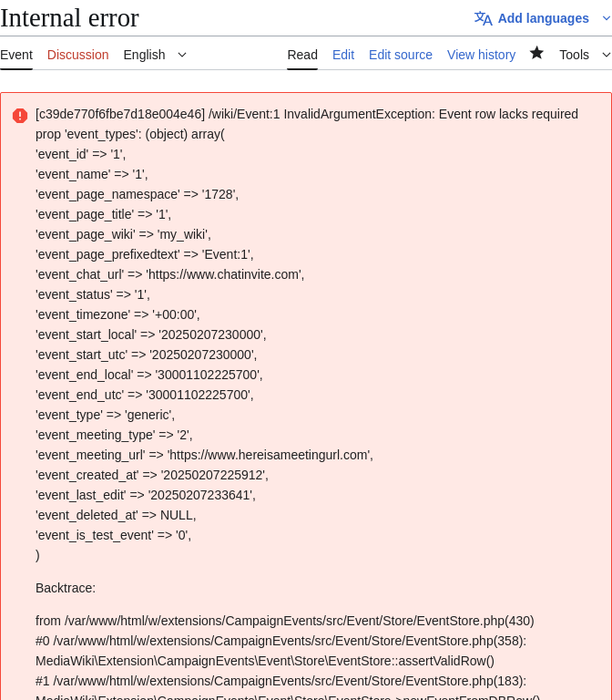Click the chatinvite.com URL text
This screenshot has height=700, width=612.
224,274
